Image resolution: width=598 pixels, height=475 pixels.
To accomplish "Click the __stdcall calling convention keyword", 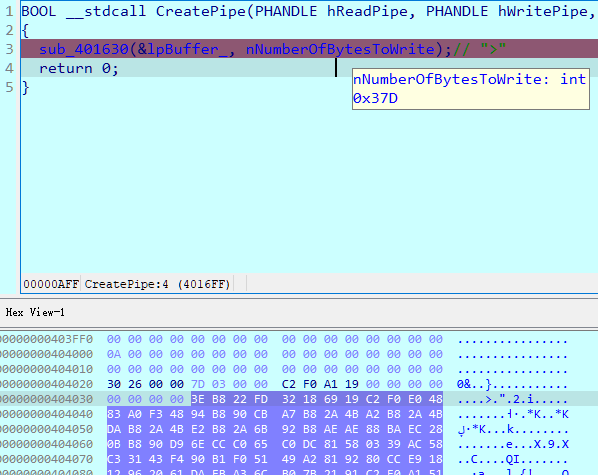I will point(106,11).
